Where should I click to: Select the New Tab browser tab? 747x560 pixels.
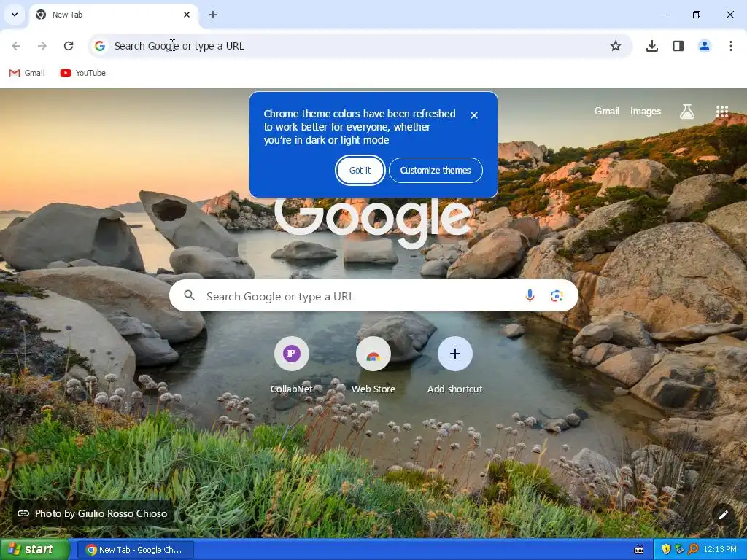113,15
